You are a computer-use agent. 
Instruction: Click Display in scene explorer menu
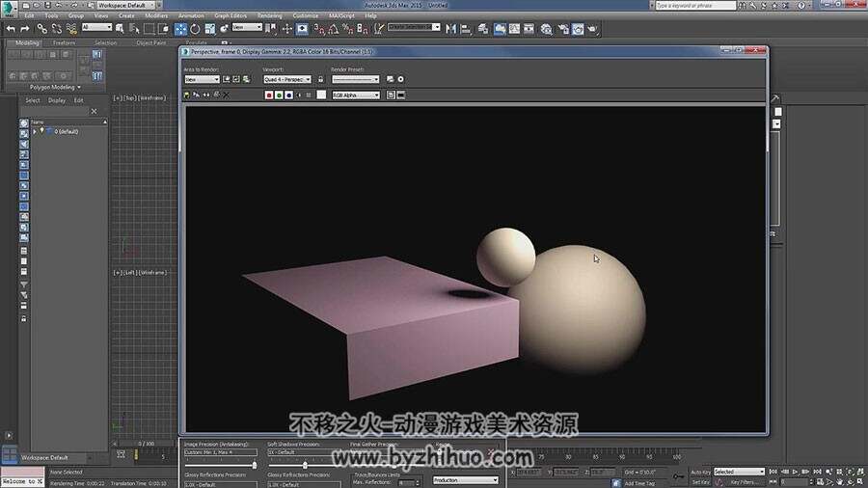[57, 100]
